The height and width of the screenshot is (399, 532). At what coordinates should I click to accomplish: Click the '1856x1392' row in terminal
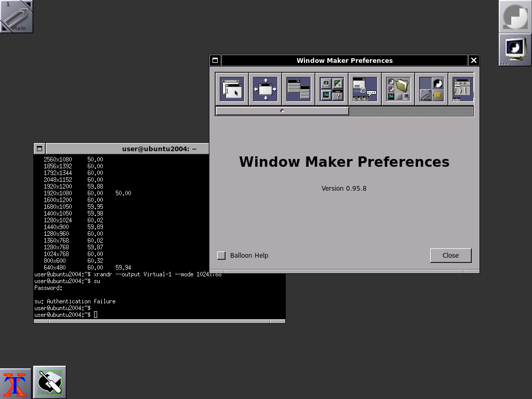pos(74,166)
